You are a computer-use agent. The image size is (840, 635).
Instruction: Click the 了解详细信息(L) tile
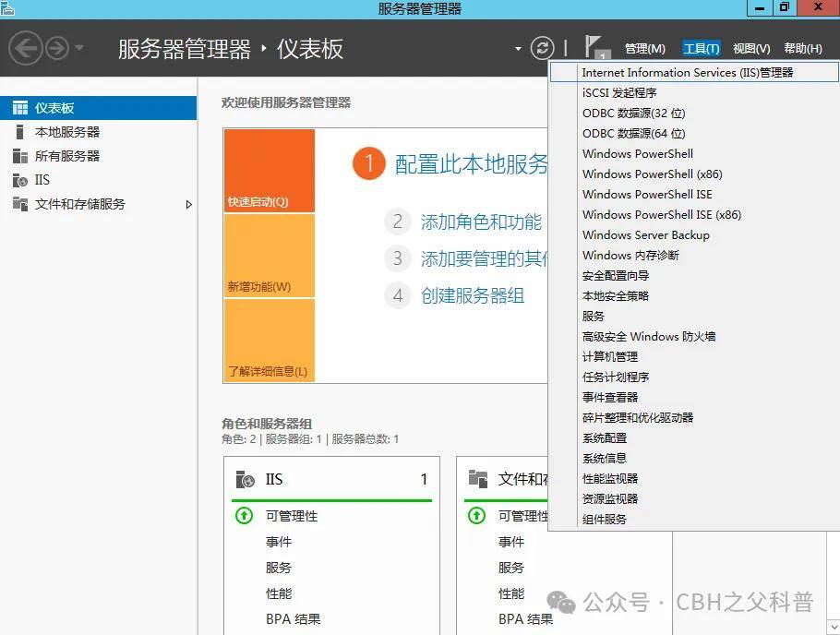[269, 341]
